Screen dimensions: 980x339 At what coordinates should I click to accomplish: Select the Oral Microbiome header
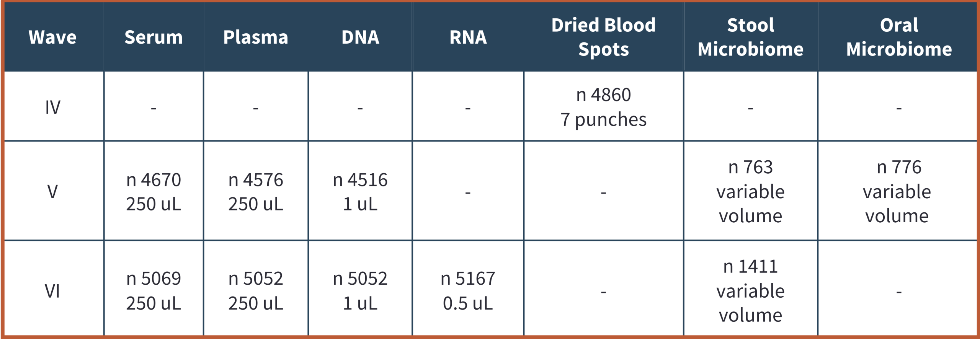pyautogui.click(x=899, y=37)
